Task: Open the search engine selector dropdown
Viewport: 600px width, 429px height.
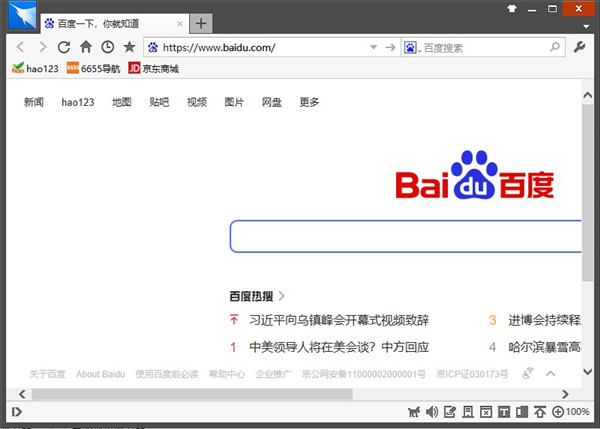Action: click(x=411, y=47)
